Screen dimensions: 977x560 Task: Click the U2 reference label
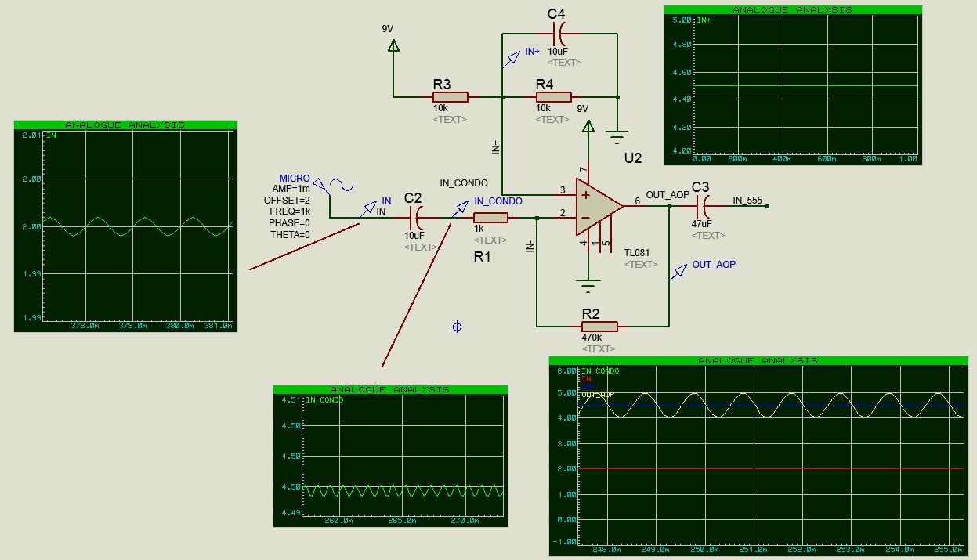633,157
